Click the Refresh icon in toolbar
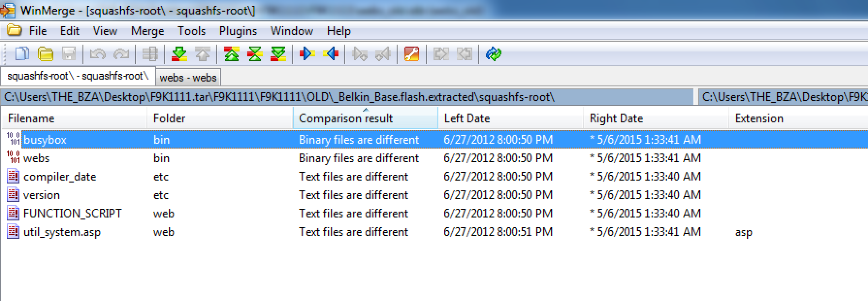Image resolution: width=868 pixels, height=301 pixels. 493,54
